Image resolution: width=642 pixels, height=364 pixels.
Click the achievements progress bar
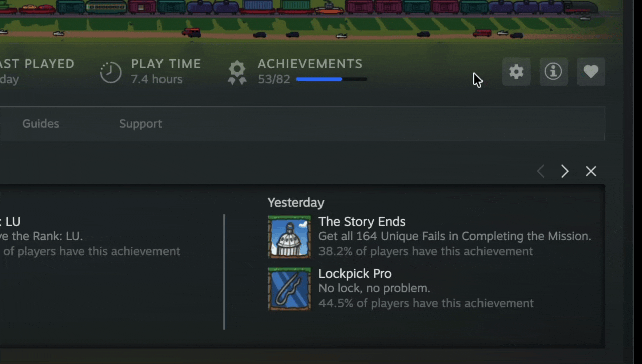pos(332,79)
